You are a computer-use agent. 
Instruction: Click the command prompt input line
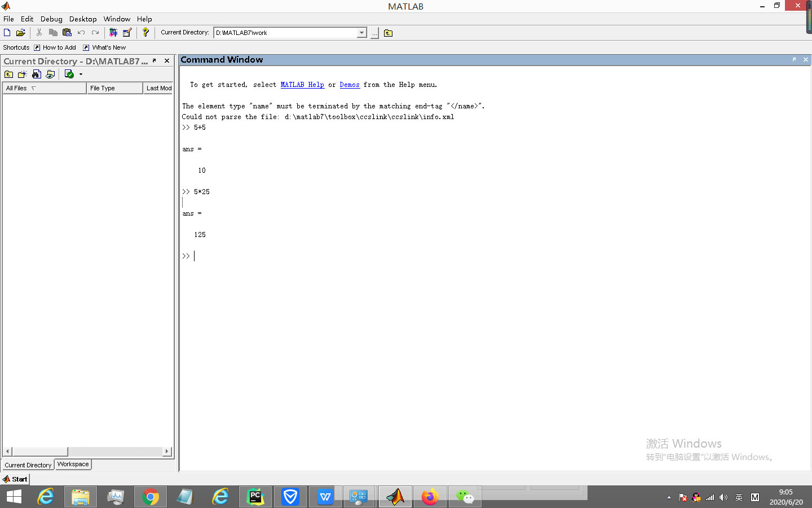point(495,256)
